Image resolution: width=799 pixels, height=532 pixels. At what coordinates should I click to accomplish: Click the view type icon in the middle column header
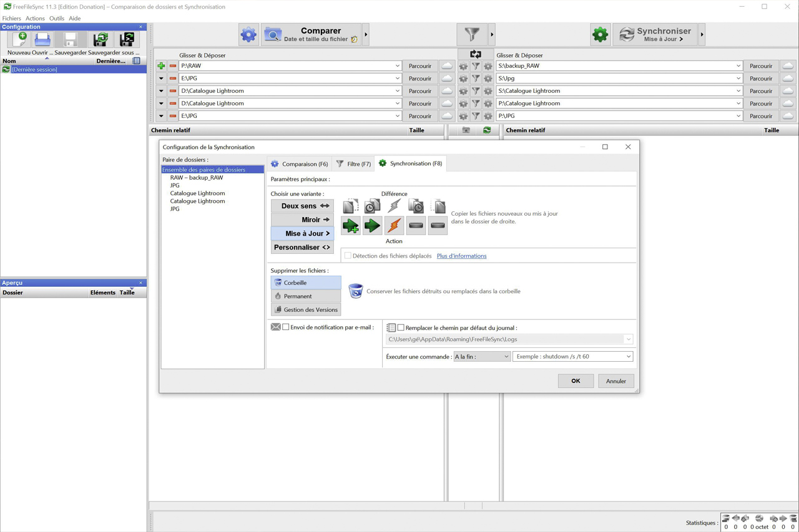pyautogui.click(x=466, y=130)
